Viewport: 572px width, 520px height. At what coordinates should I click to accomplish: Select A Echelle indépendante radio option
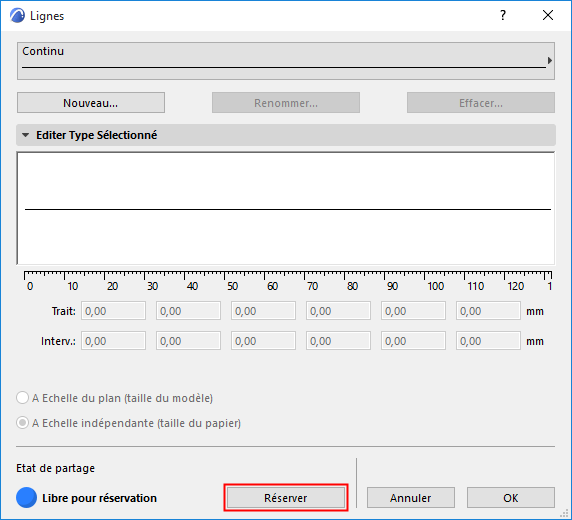(x=22, y=423)
